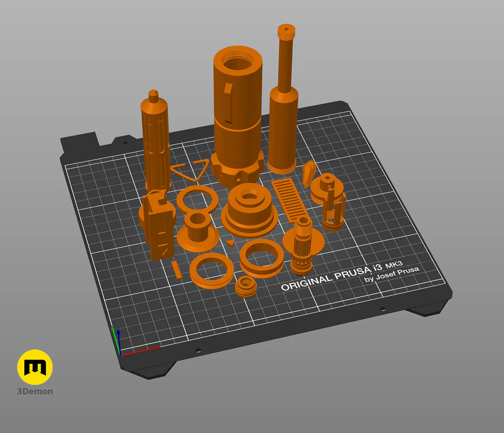
Task: Select the tall thin rod with threaded tip
Action: [284, 99]
